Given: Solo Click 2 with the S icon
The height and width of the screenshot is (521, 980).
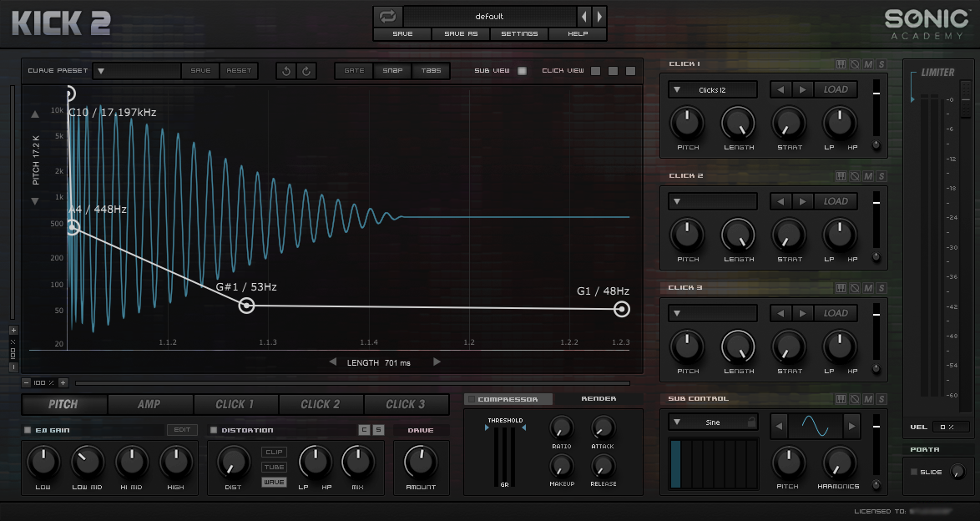Looking at the screenshot, I should click(x=881, y=176).
